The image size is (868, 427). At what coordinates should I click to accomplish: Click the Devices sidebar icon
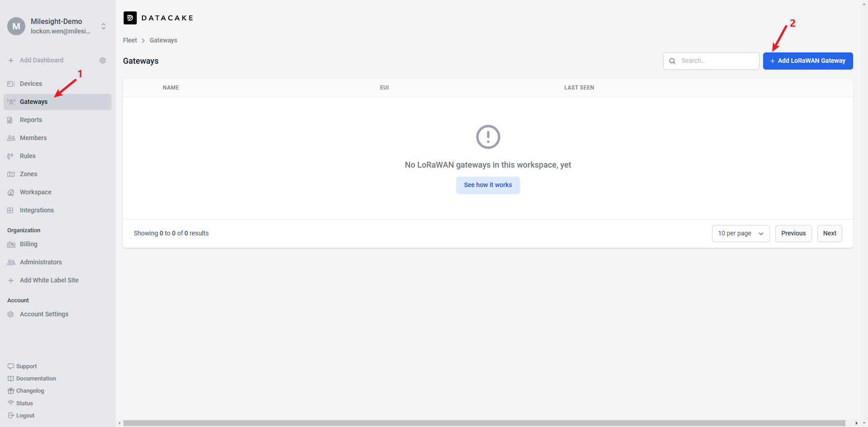coord(11,84)
